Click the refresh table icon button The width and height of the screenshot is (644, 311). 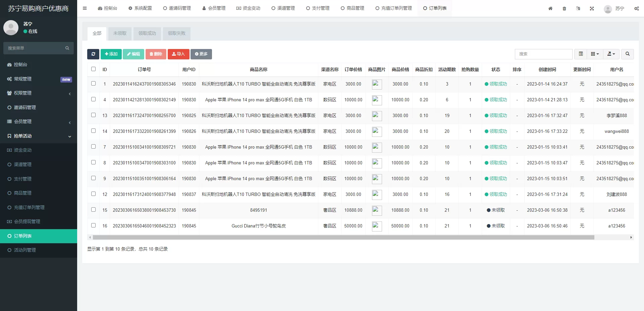(93, 54)
